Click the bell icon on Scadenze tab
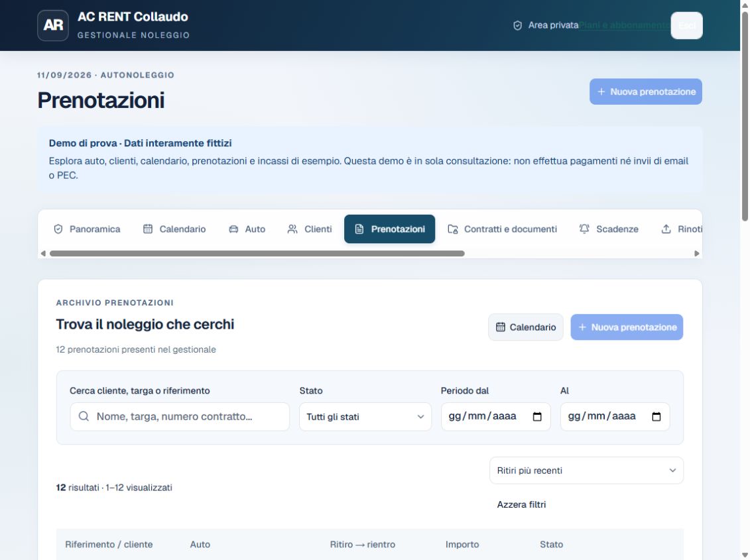 pyautogui.click(x=584, y=229)
